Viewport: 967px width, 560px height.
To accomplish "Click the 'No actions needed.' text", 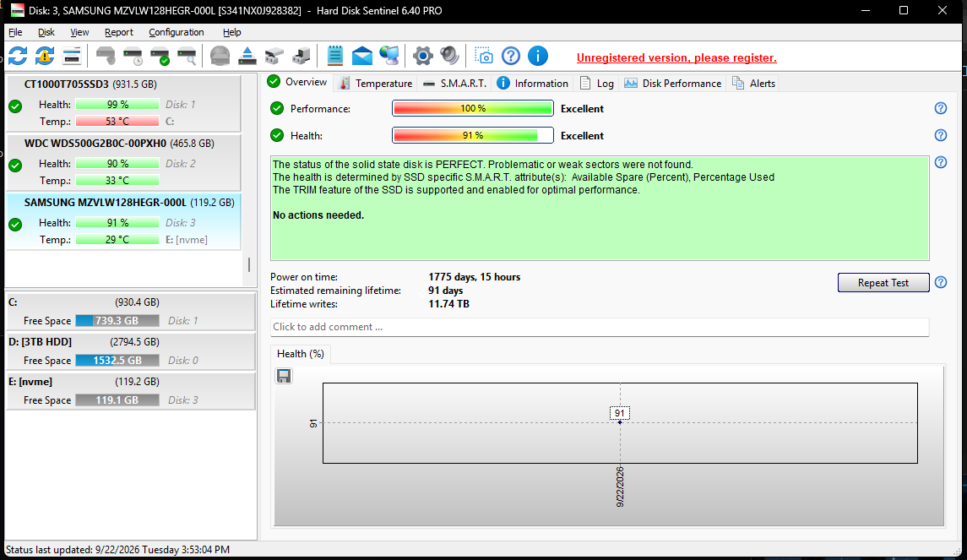I will click(318, 215).
